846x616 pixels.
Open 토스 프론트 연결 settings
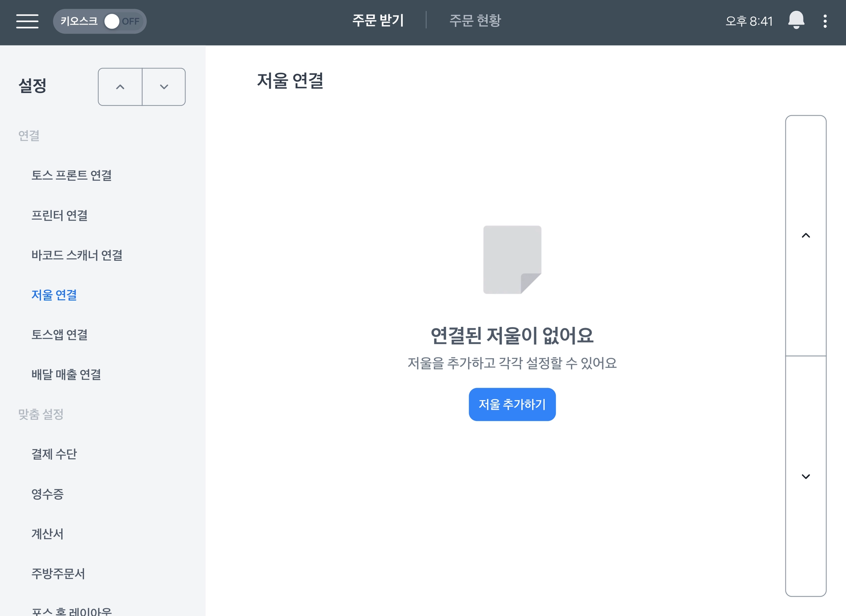pyautogui.click(x=71, y=175)
